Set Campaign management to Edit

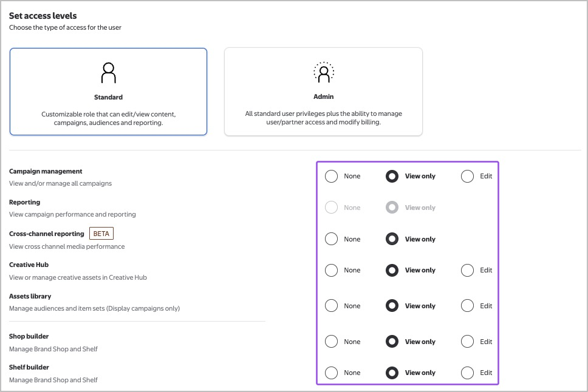click(467, 176)
